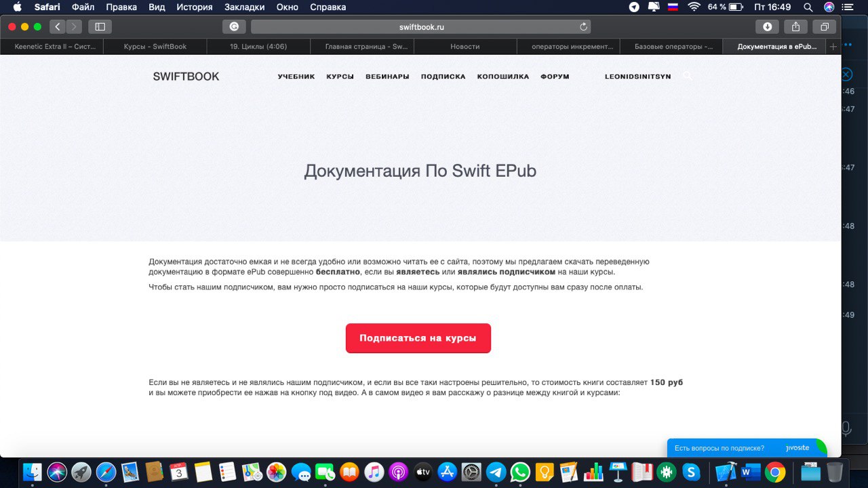
Task: Open System Preferences from the Dock
Action: (x=472, y=471)
